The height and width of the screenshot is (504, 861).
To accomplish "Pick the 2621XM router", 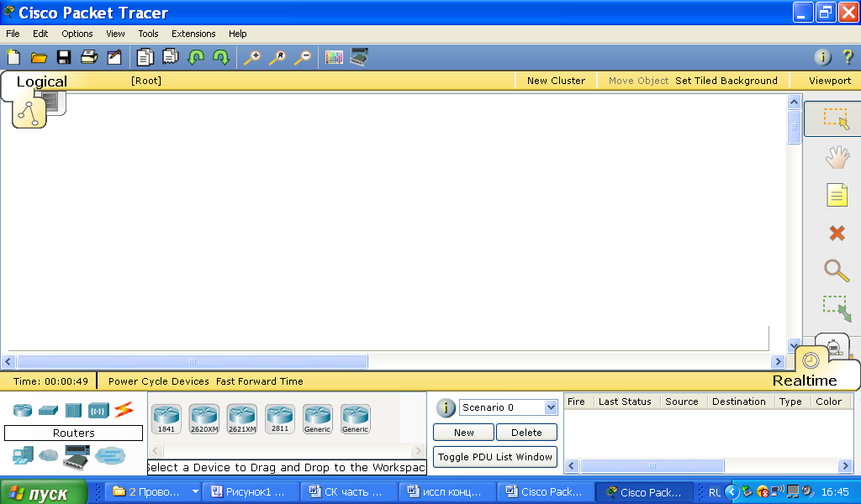I will coord(242,419).
